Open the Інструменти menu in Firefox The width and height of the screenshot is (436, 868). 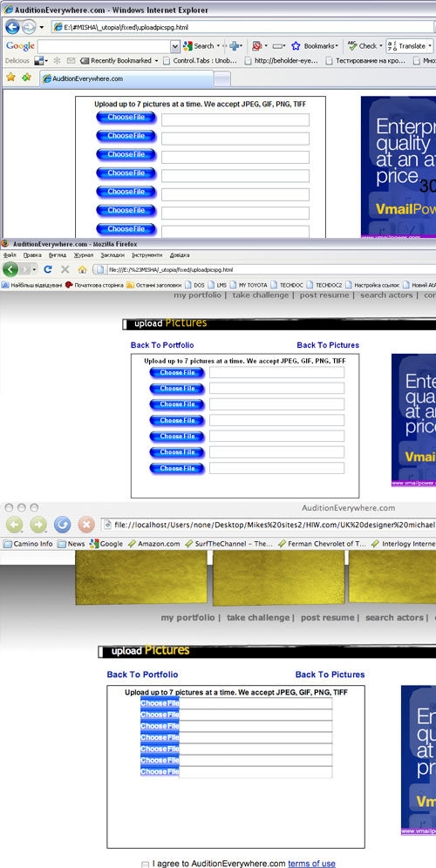coord(147,255)
